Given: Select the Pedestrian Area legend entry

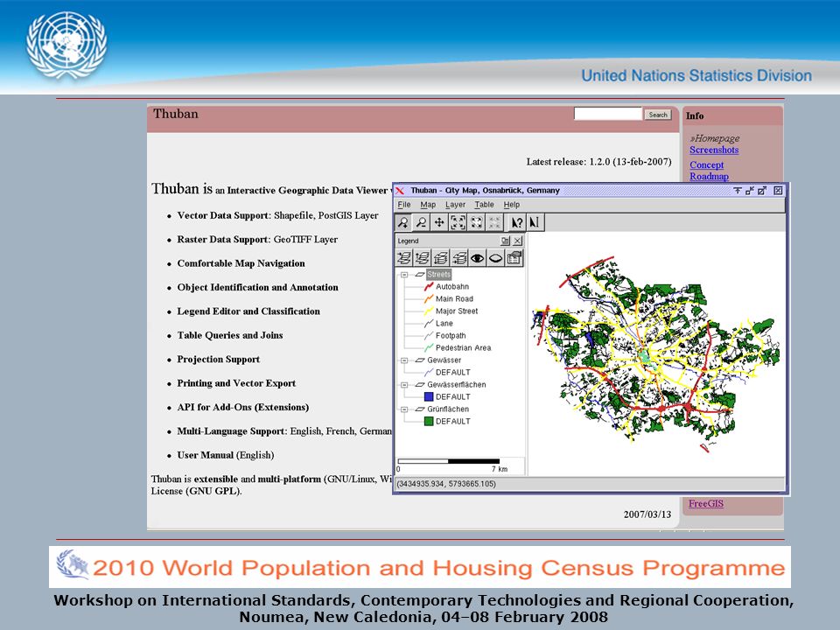Looking at the screenshot, I should click(464, 348).
